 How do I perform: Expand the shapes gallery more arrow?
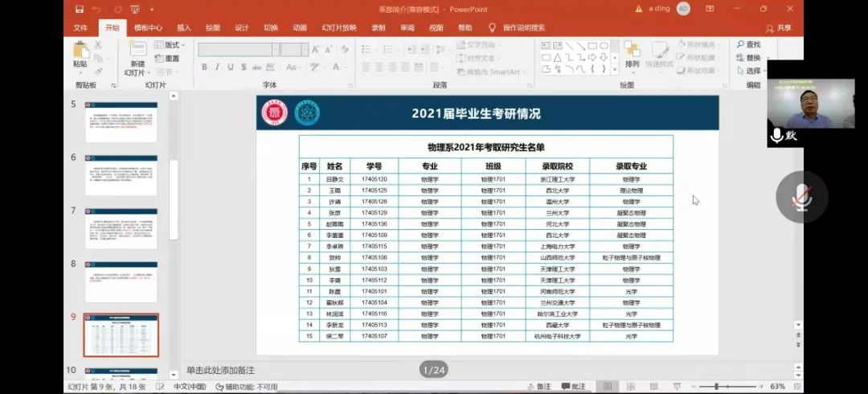(616, 69)
